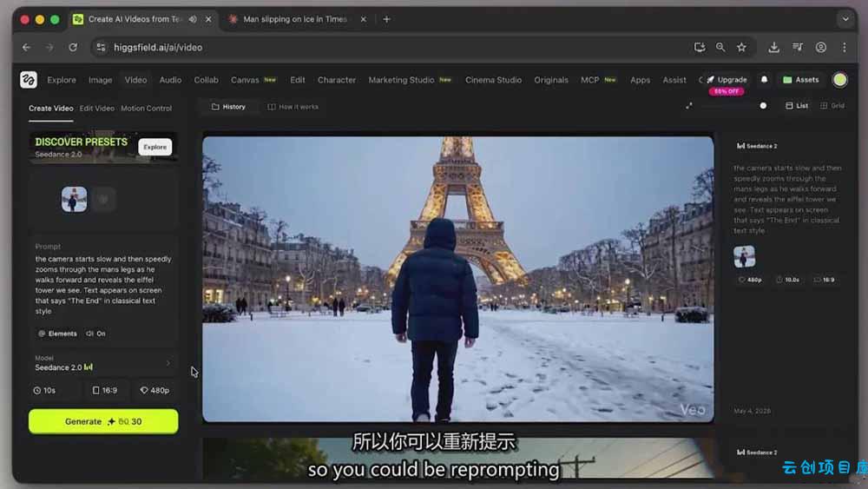The image size is (868, 489).
Task: Click Explore on Discover Presets banner
Action: pos(155,147)
